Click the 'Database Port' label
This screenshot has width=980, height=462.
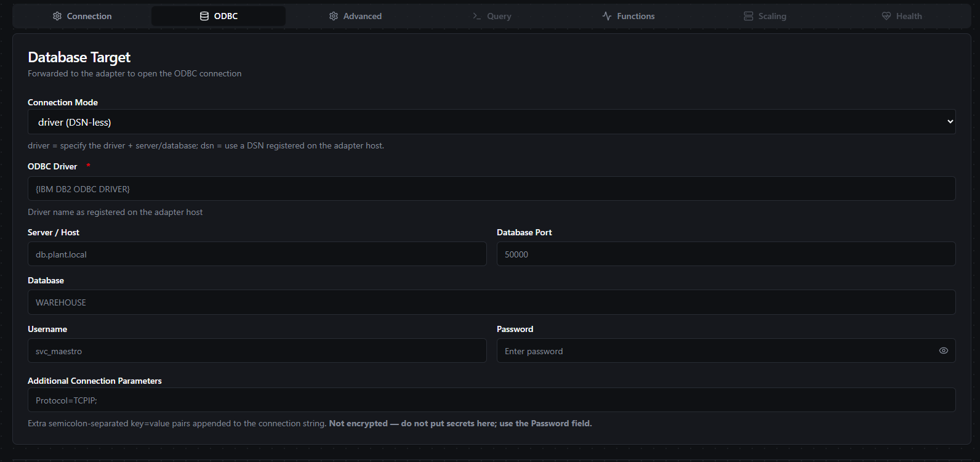(x=524, y=232)
